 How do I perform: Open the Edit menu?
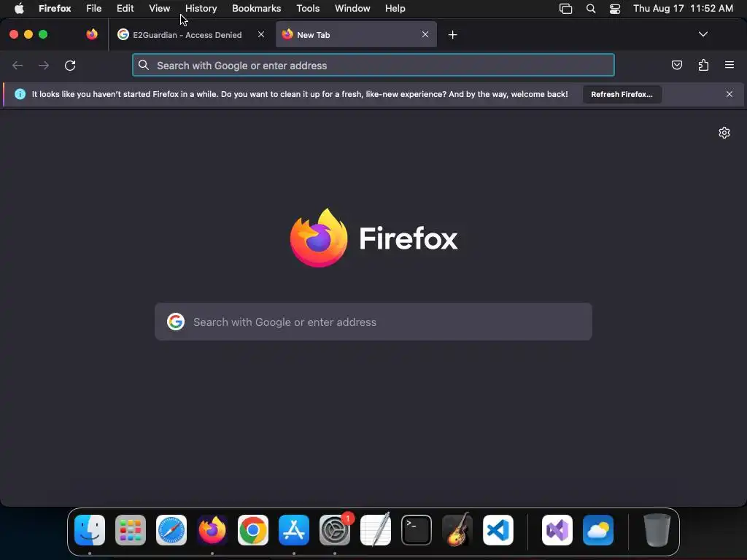coord(125,9)
